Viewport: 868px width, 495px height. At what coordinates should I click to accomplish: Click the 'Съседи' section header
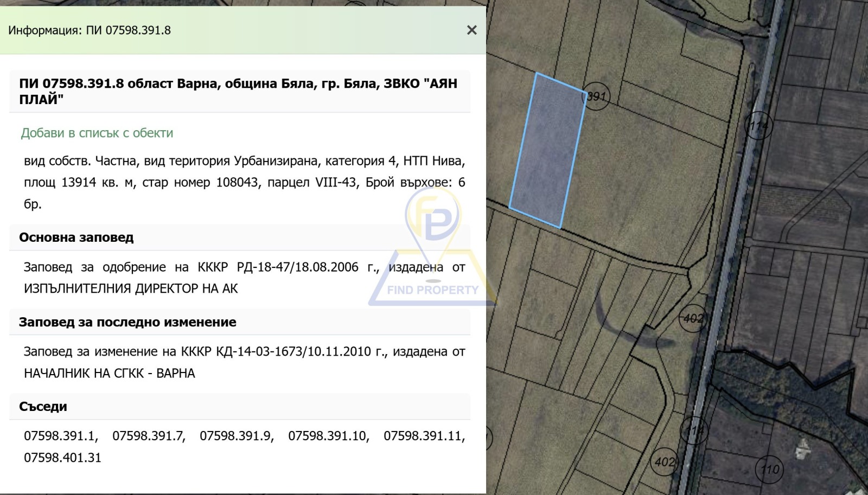tap(43, 407)
